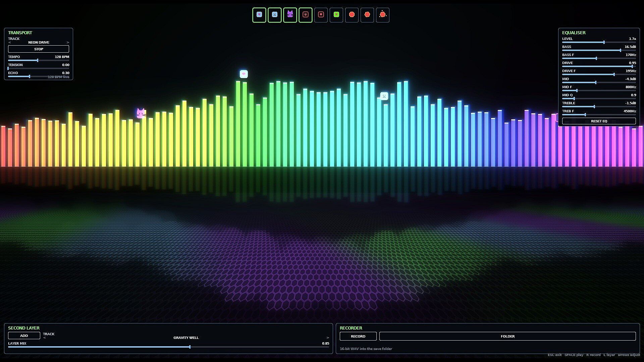The height and width of the screenshot is (362, 644).
Task: Select the green-framed dark skull cube slot
Action: pyautogui.click(x=306, y=15)
